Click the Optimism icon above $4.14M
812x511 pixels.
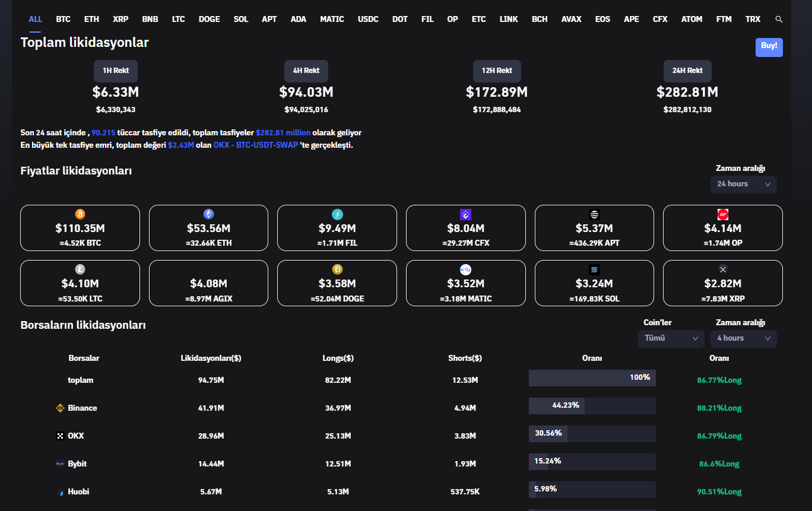[x=722, y=214]
